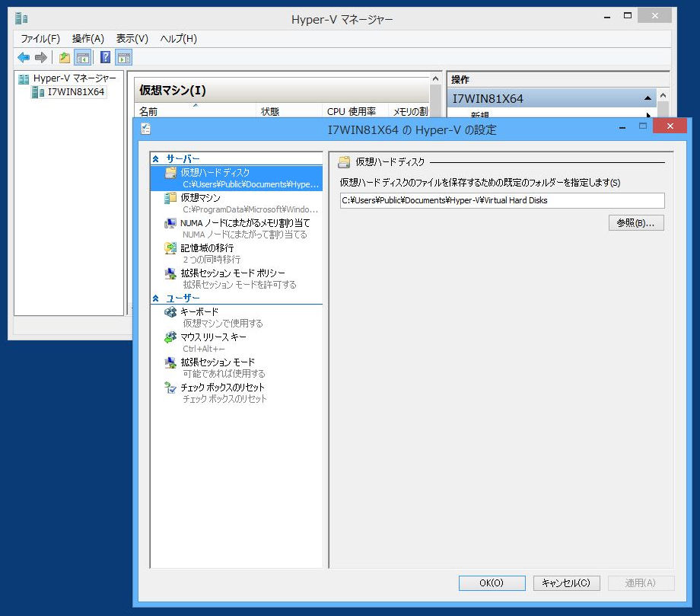The height and width of the screenshot is (616, 700).
Task: Collapse the サーバー section in settings
Action: [x=155, y=159]
